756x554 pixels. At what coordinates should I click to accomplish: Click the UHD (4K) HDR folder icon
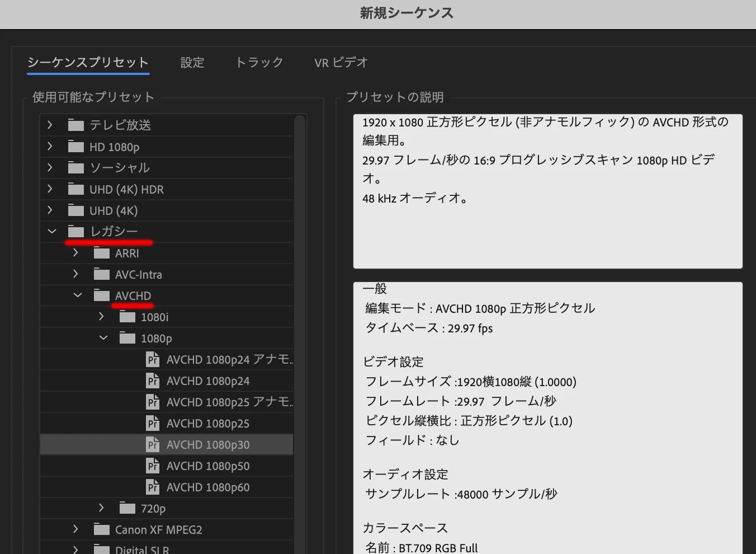coord(75,189)
